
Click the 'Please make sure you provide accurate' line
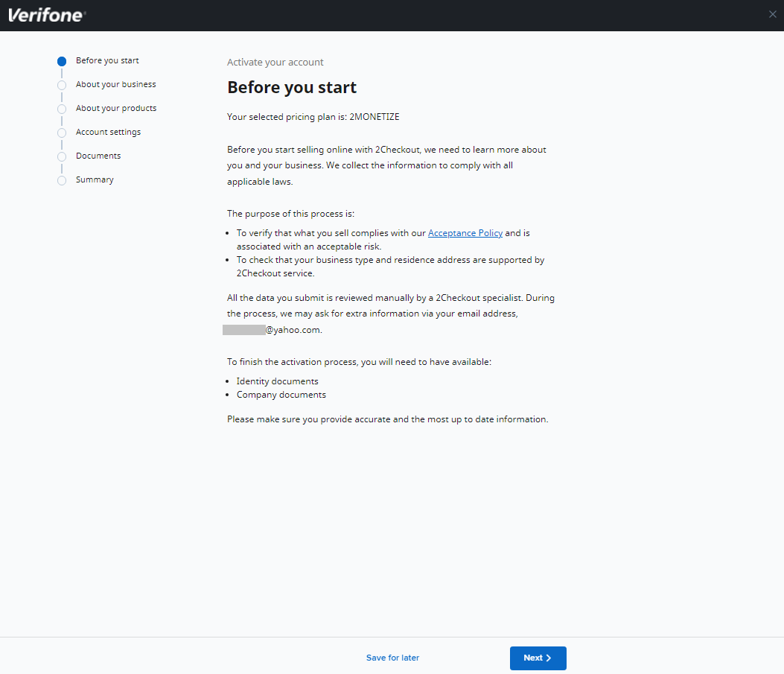pos(387,419)
